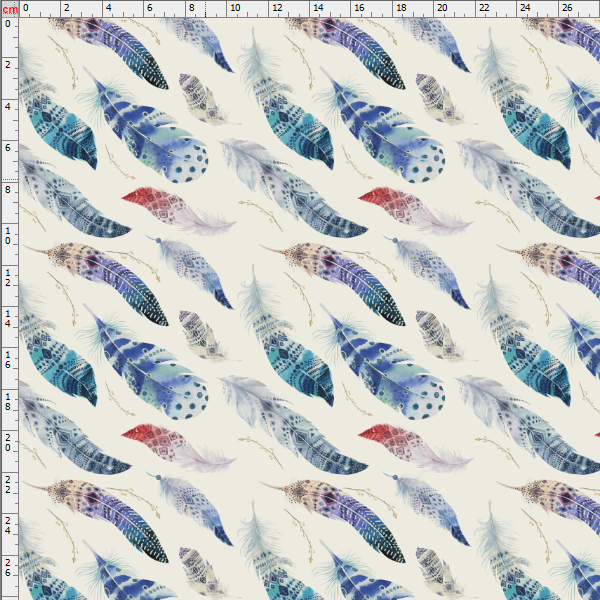The width and height of the screenshot is (600, 600).
Task: Click the 18 mark on vertical ruler
Action: pos(8,401)
